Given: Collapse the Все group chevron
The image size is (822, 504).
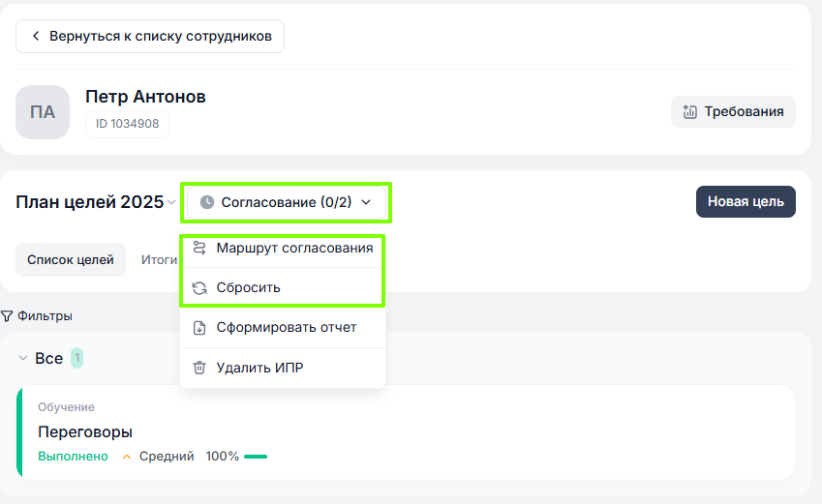Looking at the screenshot, I should click(23, 359).
